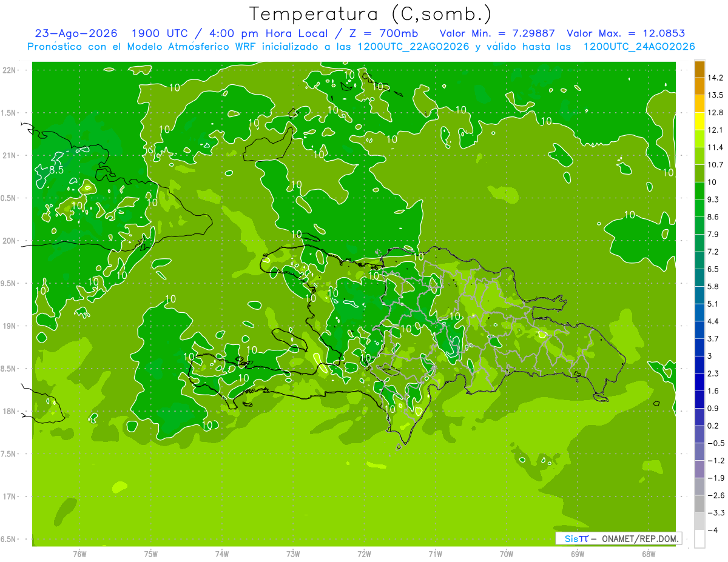Click the "18N" latitude label
728x562 pixels.
click(10, 411)
